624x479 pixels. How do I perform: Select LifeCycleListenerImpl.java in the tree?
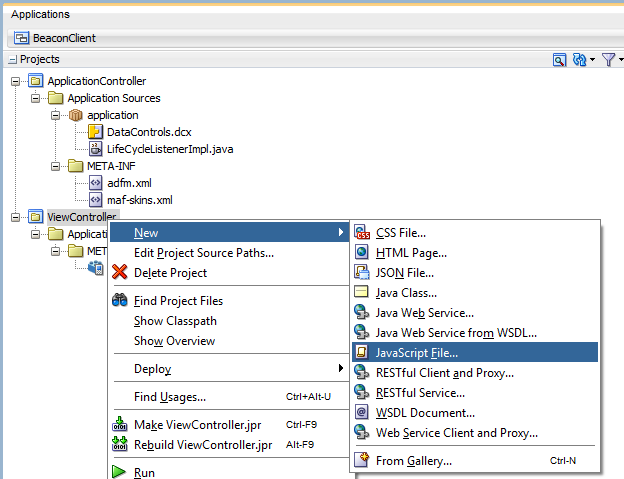click(170, 149)
